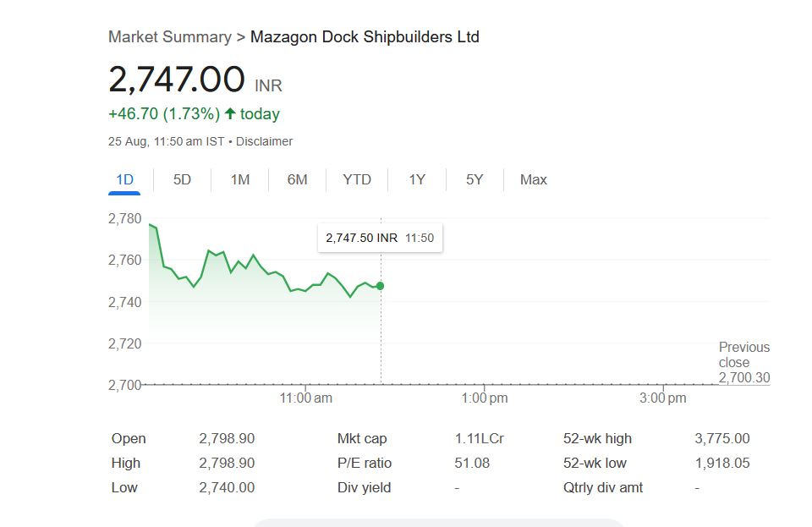812x527 pixels.
Task: Select the YTD range tab
Action: click(x=357, y=179)
